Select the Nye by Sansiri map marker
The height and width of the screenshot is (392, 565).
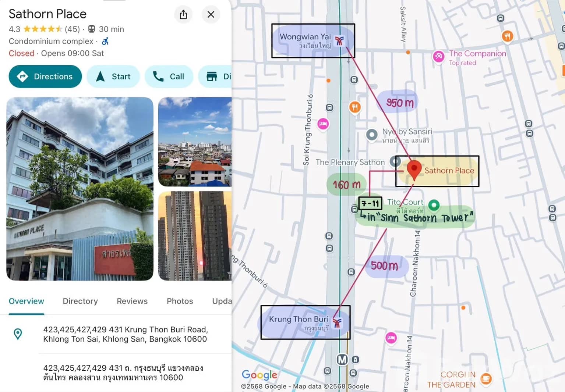(372, 135)
